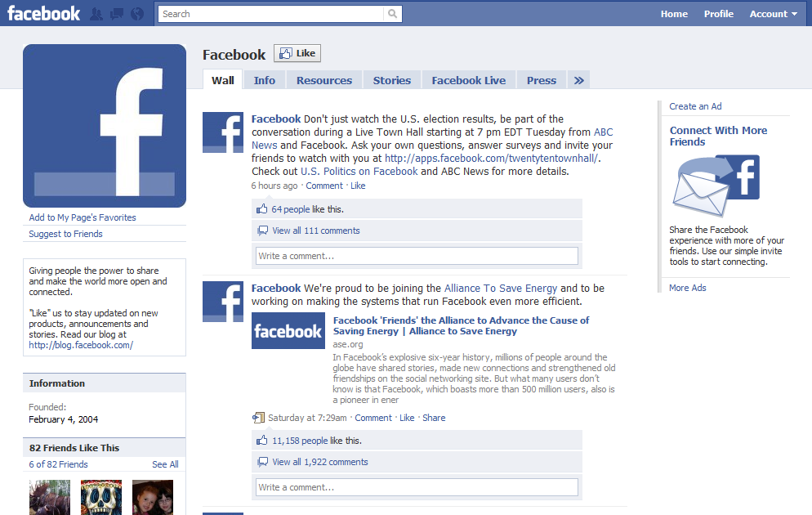Click the Facebook avatar on the Alliance post
The height and width of the screenshot is (515, 812).
pyautogui.click(x=223, y=302)
